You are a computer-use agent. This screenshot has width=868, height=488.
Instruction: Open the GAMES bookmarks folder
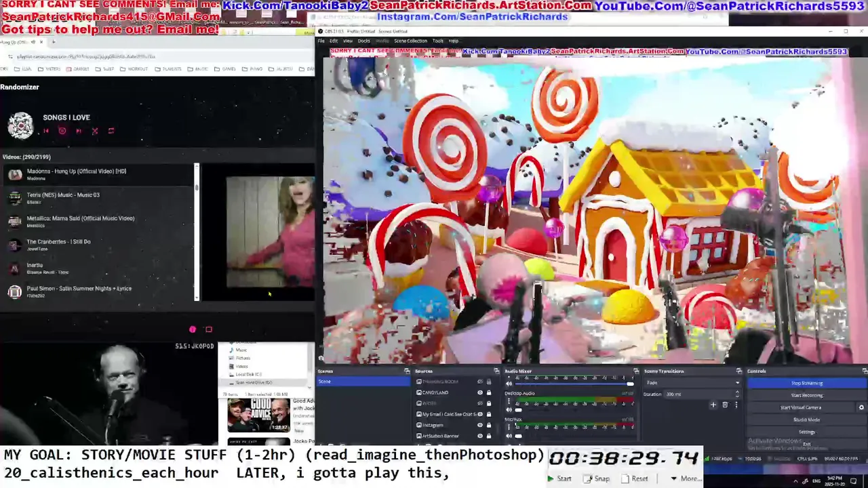pyautogui.click(x=225, y=68)
